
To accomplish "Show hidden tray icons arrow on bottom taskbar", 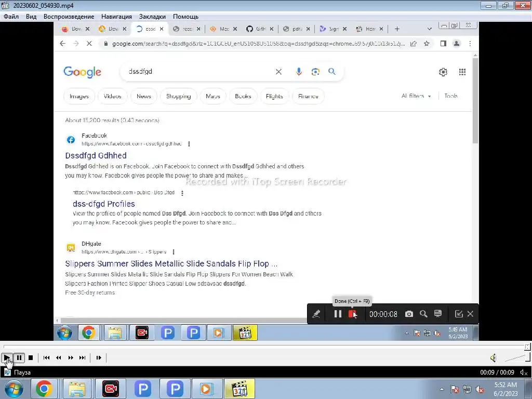I will click(x=442, y=389).
